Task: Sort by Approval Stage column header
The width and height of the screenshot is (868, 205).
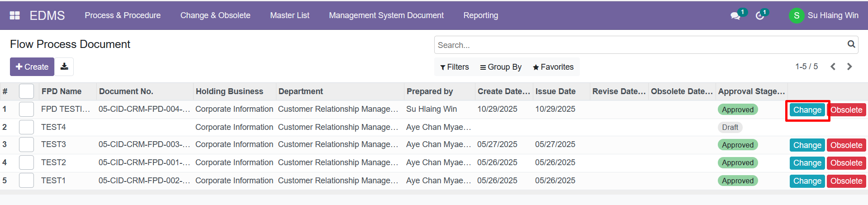Action: [751, 91]
